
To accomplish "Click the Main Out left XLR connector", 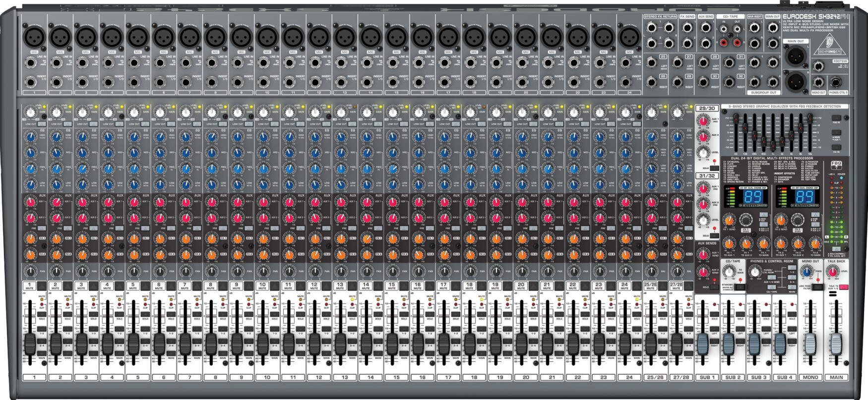I will click(795, 55).
